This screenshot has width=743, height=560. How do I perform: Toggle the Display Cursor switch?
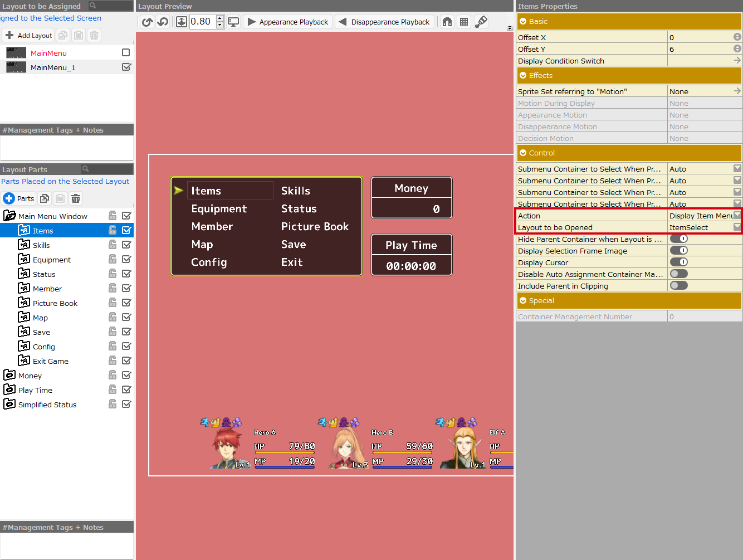(x=678, y=262)
